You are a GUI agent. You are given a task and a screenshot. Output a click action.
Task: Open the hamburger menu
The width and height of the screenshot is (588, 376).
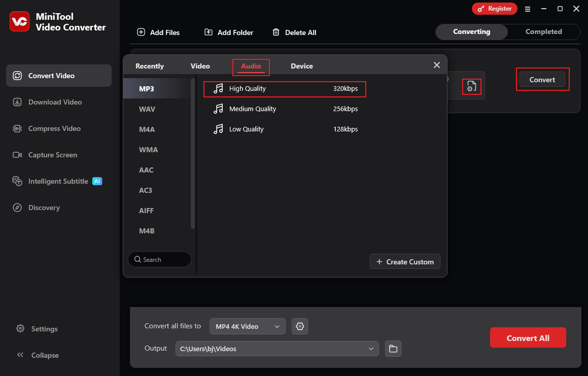pos(527,9)
